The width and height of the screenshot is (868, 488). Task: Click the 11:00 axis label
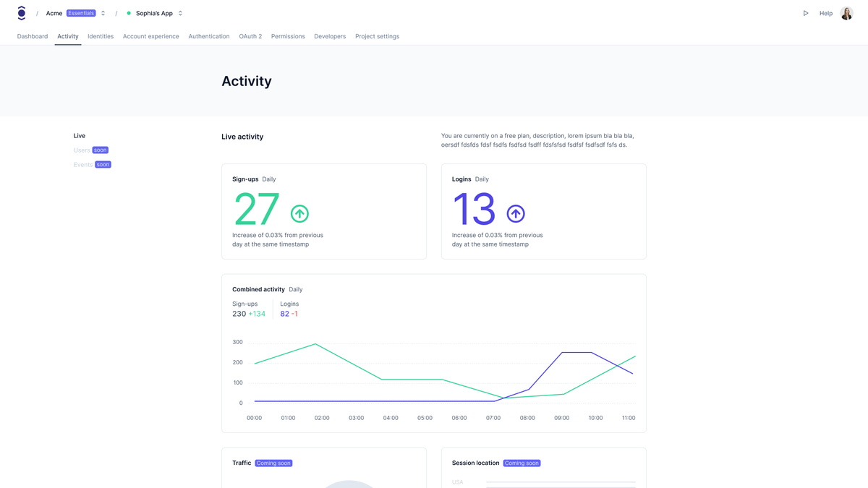click(629, 418)
